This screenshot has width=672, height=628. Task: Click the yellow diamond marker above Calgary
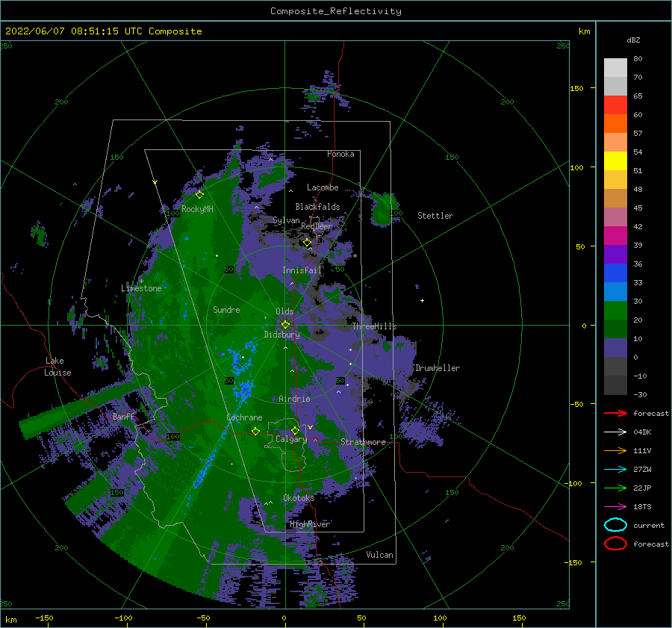[x=295, y=430]
